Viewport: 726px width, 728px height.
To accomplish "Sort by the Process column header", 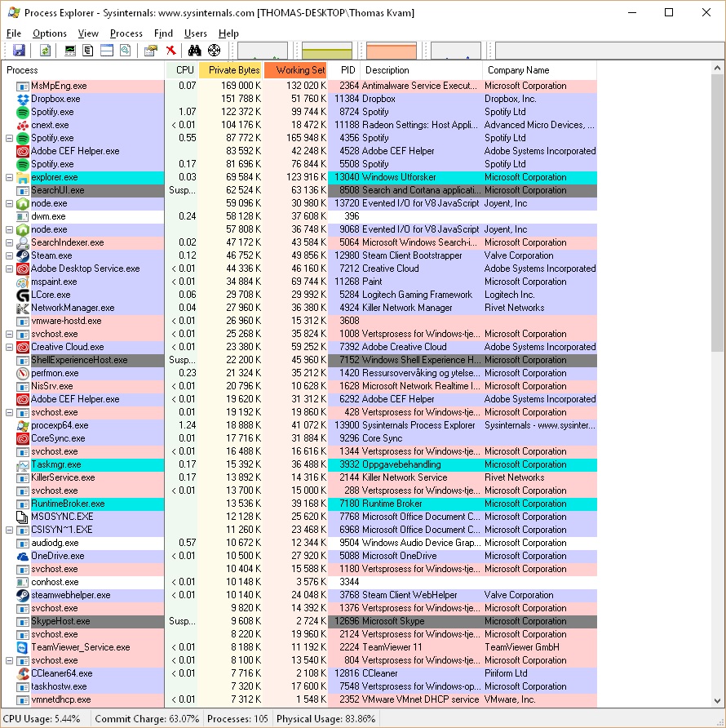I will 83,70.
